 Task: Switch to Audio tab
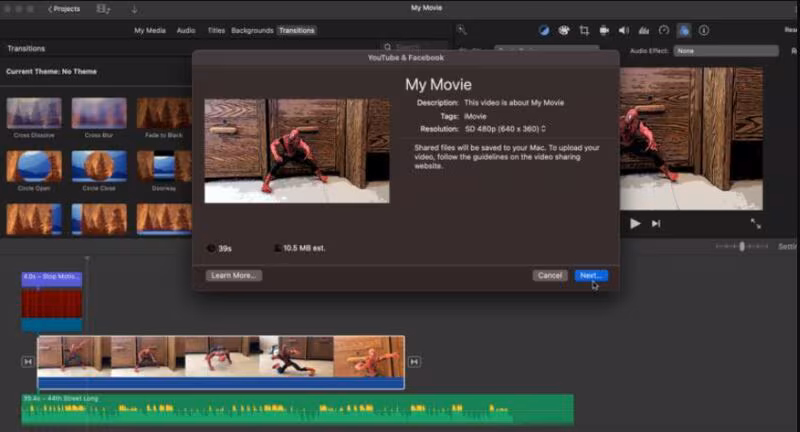186,31
